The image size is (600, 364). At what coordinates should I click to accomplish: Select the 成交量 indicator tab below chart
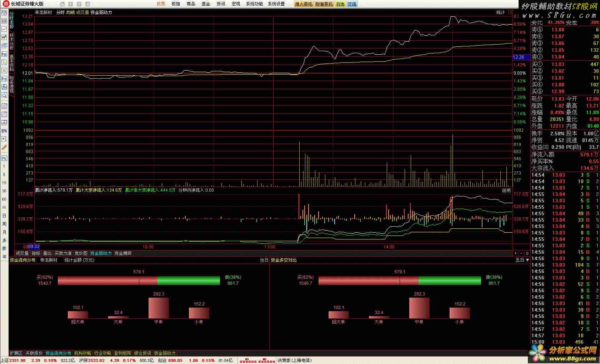tap(22, 253)
